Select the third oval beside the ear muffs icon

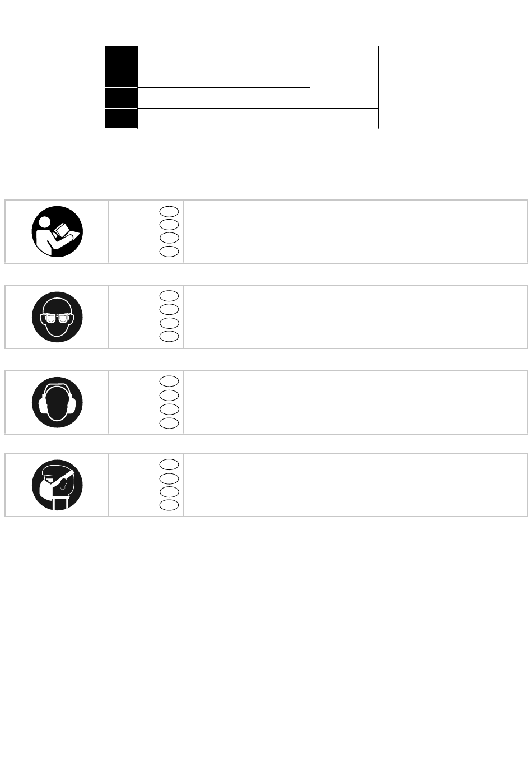[x=169, y=409]
